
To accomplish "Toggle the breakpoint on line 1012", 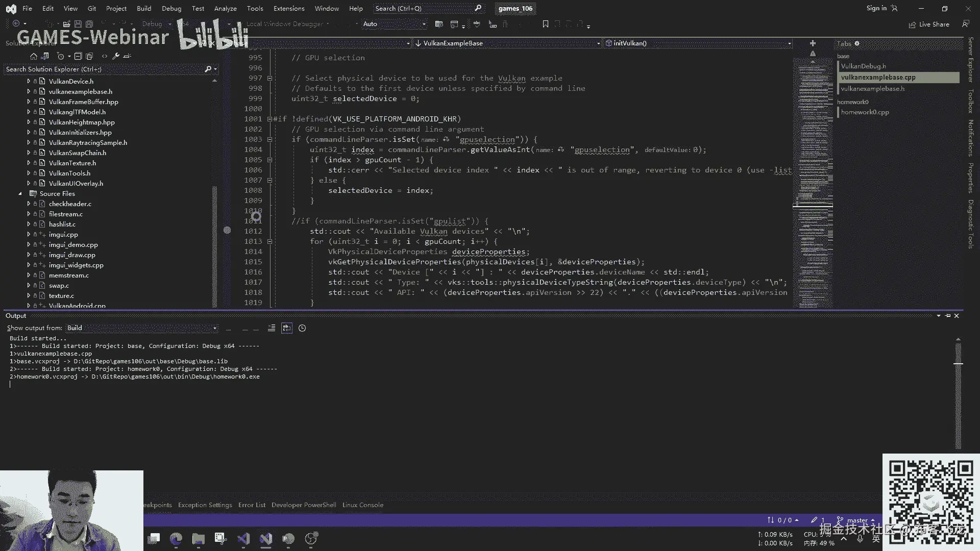I will click(x=227, y=231).
